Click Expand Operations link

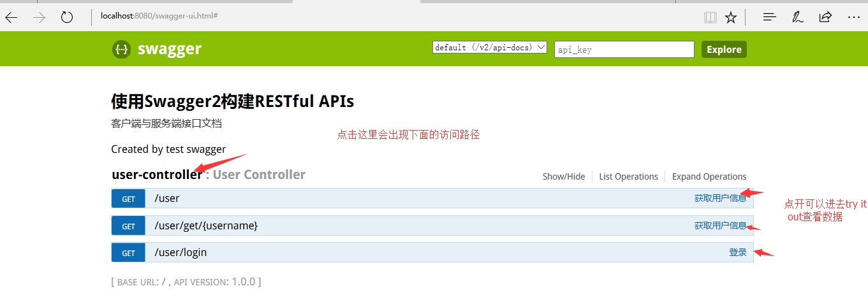click(x=709, y=176)
